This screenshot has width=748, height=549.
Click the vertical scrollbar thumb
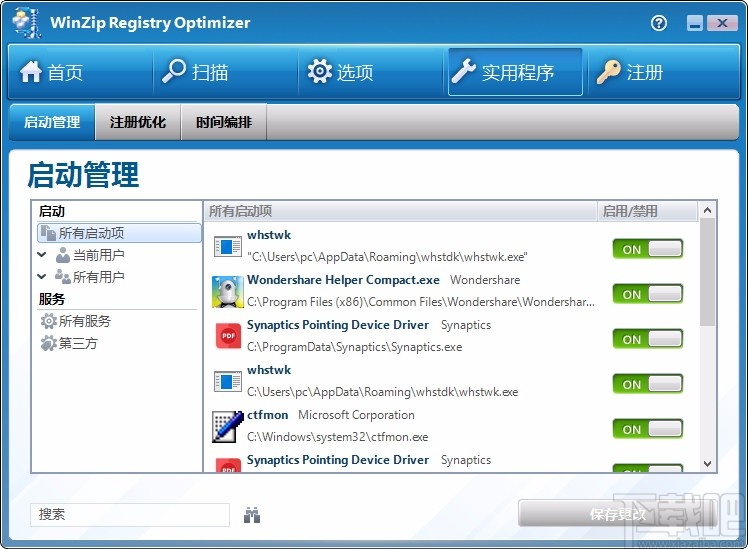pyautogui.click(x=707, y=272)
